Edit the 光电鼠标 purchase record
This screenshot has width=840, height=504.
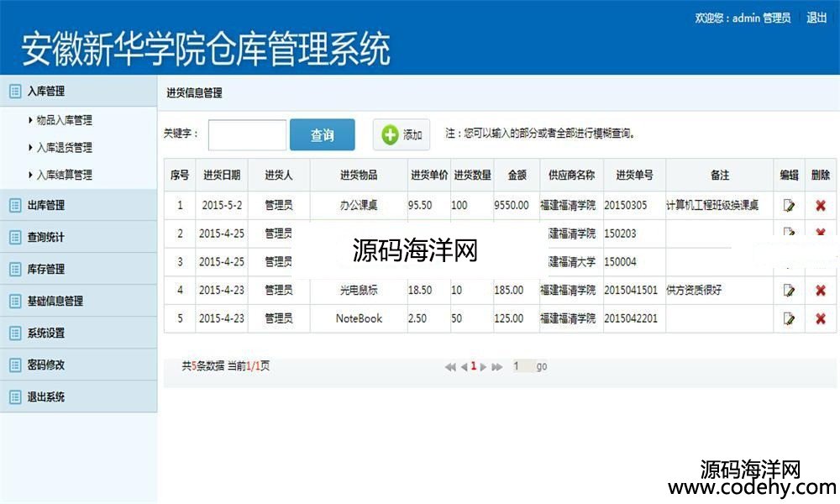(x=789, y=291)
